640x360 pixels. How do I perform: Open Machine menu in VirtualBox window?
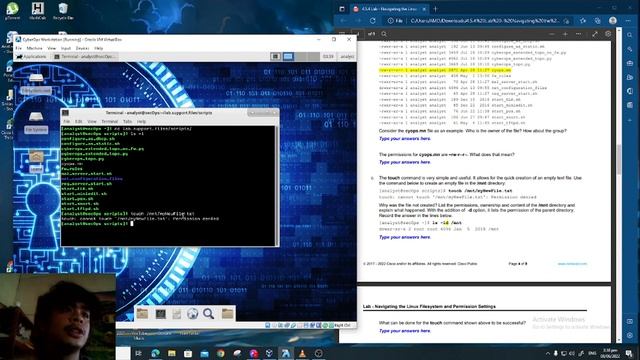pos(34,48)
